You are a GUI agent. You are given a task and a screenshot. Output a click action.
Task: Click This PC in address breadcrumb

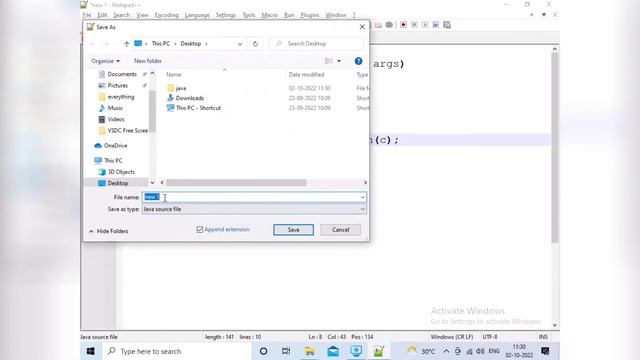(161, 44)
